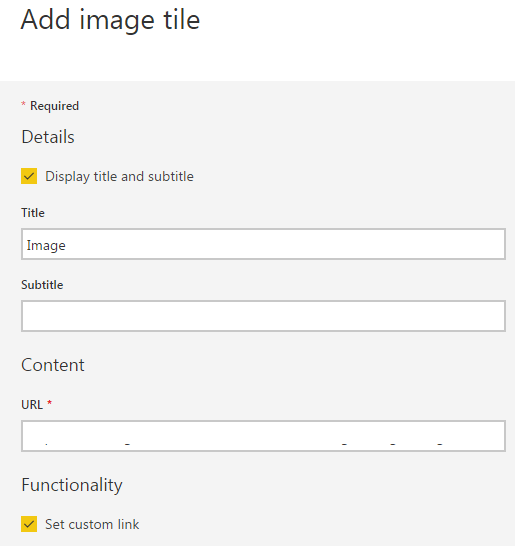This screenshot has height=546, width=515.
Task: Click the Title field label
Action: point(33,213)
